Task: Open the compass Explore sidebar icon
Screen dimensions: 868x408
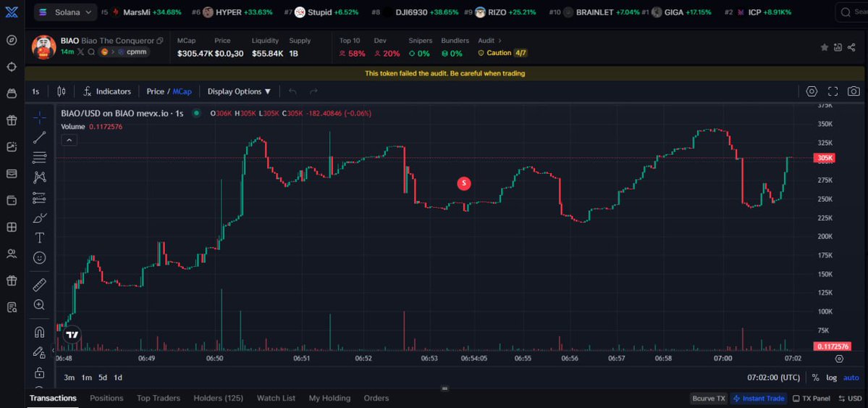Action: click(x=12, y=40)
